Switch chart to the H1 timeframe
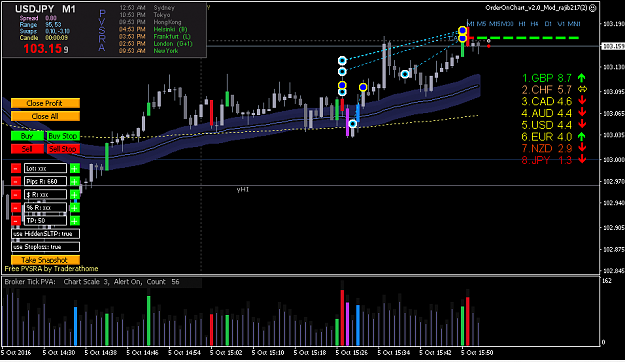 coord(522,24)
